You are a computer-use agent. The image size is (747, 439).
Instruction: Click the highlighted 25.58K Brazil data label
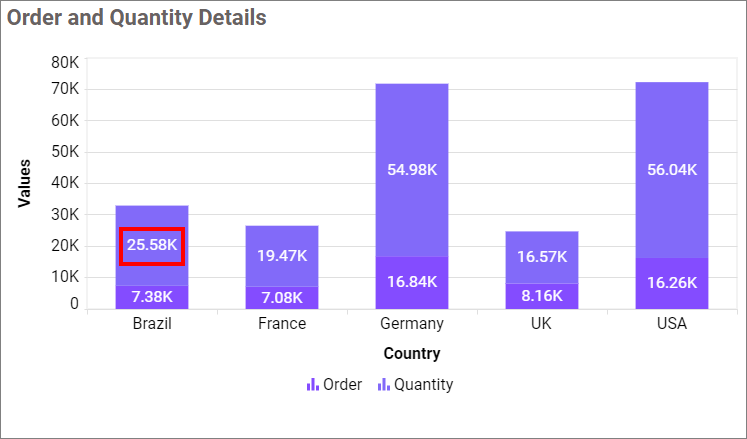tap(152, 245)
